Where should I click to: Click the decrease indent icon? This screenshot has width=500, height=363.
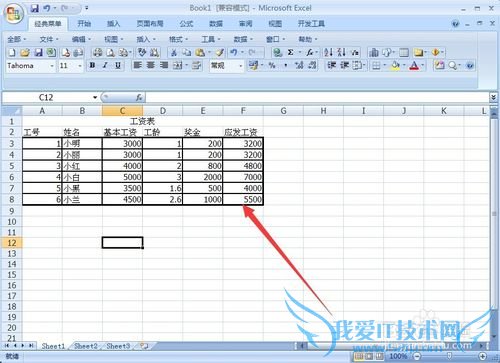click(x=331, y=65)
